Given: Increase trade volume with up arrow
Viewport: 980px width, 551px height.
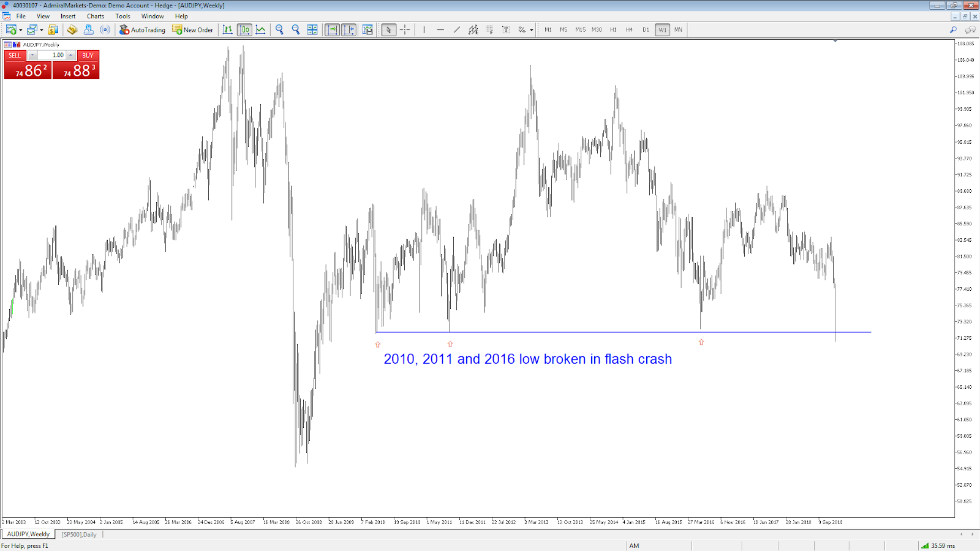Looking at the screenshot, I should [71, 55].
